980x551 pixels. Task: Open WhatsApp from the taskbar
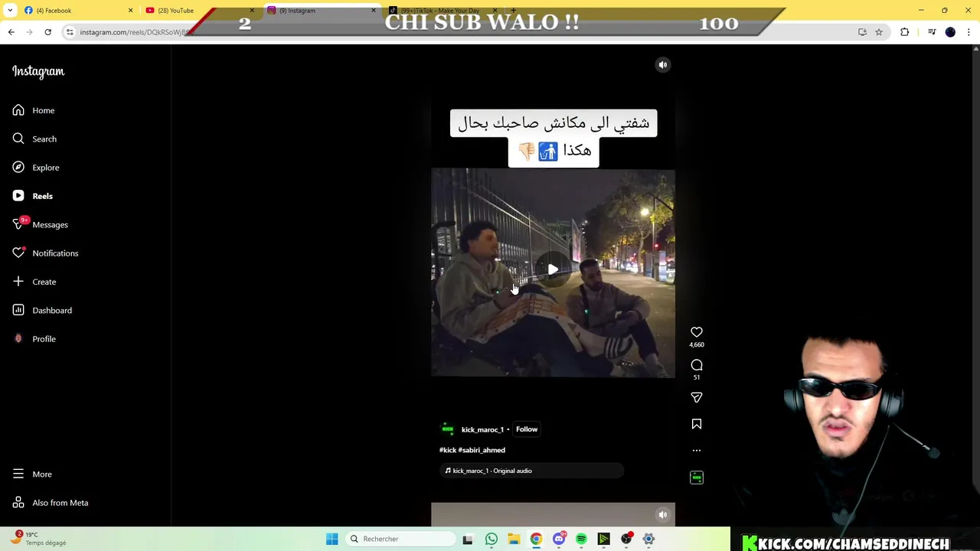click(492, 539)
